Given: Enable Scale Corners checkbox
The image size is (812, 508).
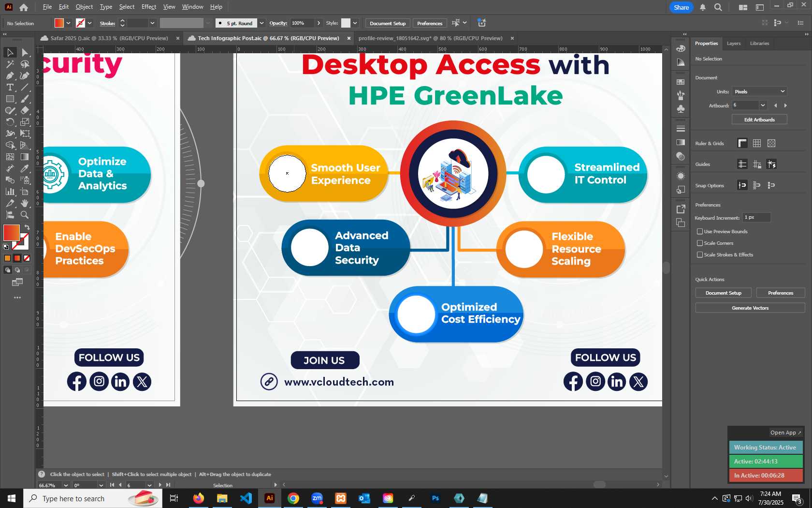Looking at the screenshot, I should 700,243.
